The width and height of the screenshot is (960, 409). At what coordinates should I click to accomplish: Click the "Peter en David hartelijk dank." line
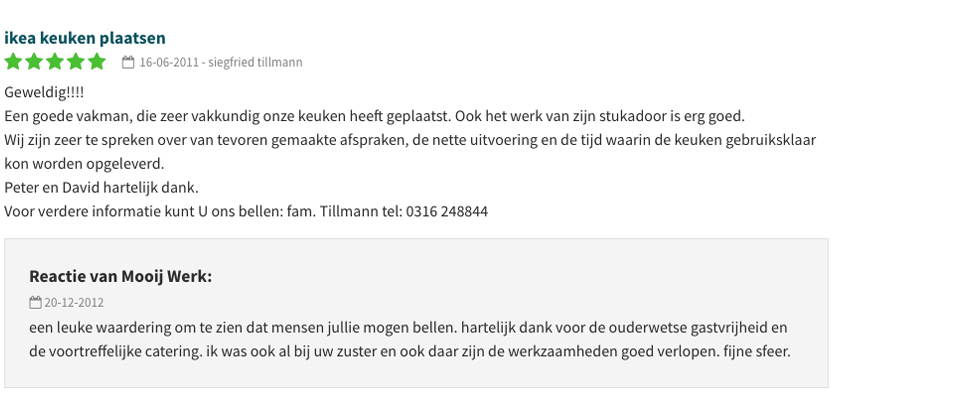point(102,187)
